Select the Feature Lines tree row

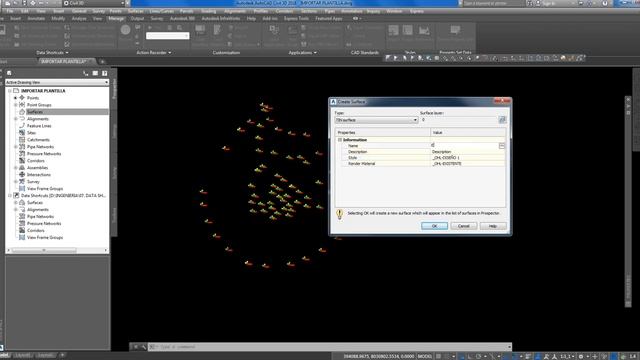39,126
